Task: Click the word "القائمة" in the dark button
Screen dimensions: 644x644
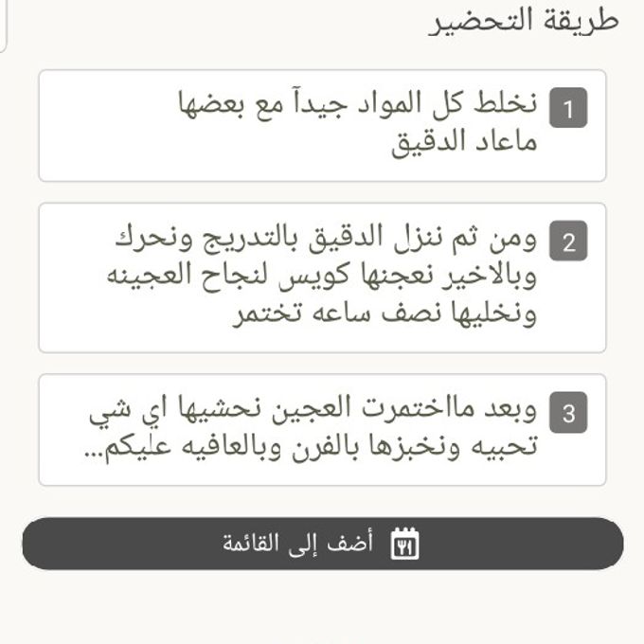Action: tap(251, 543)
